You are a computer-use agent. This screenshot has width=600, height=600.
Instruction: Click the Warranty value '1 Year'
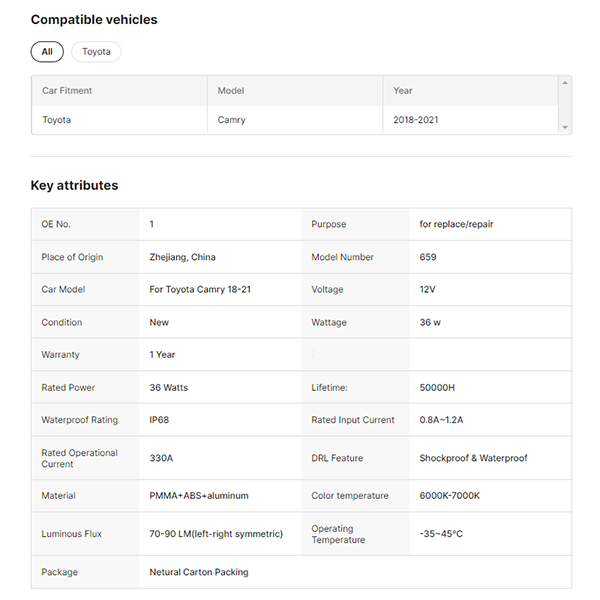(x=162, y=355)
